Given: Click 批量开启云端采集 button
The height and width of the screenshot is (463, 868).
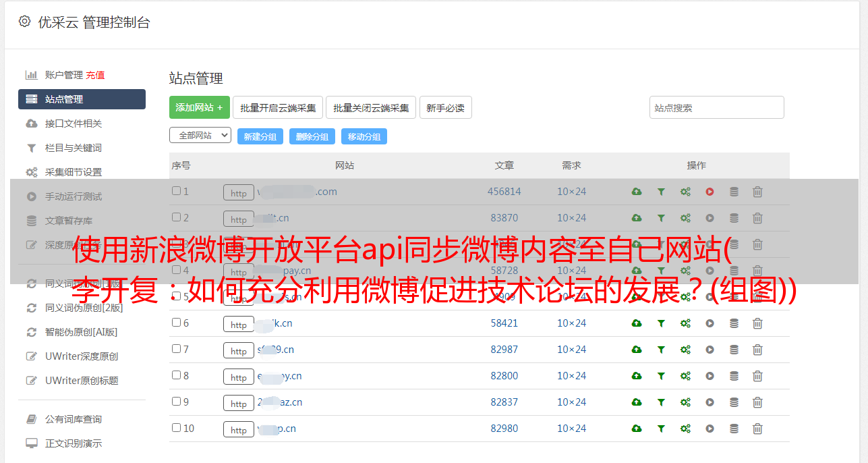Looking at the screenshot, I should pos(278,107).
